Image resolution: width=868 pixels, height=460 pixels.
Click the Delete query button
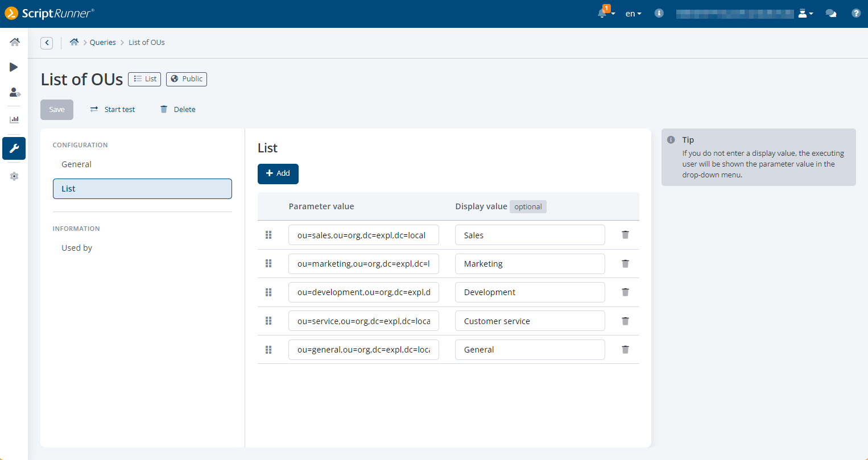[177, 110]
